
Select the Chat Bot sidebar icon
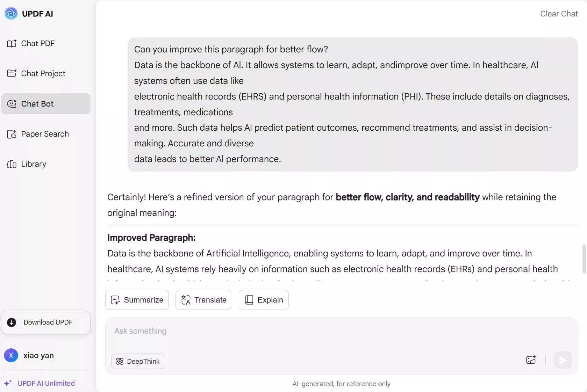tap(12, 104)
